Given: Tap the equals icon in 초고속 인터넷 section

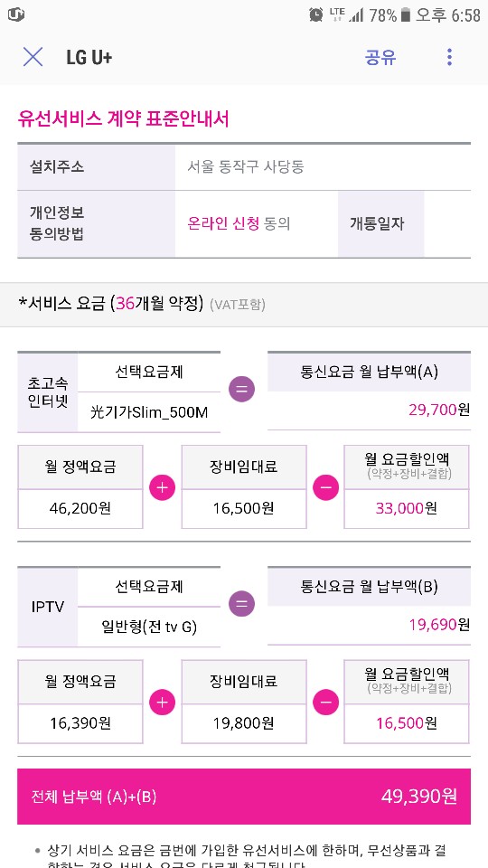Looking at the screenshot, I should 242,389.
